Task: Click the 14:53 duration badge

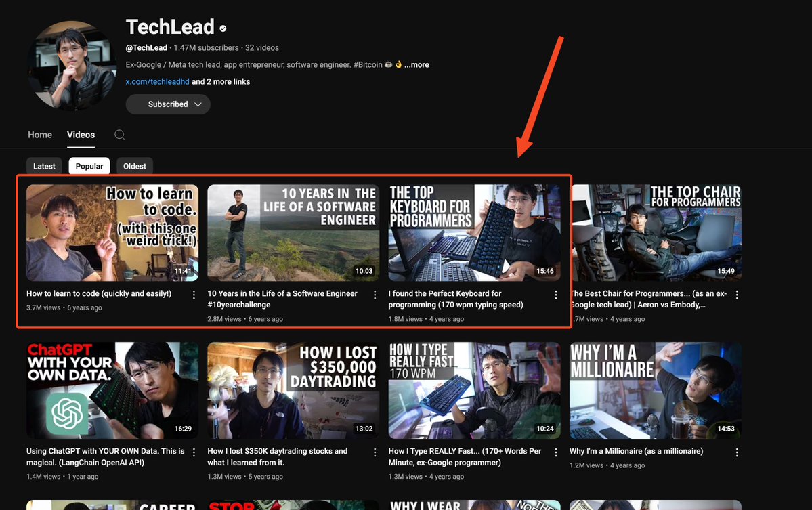Action: 726,429
